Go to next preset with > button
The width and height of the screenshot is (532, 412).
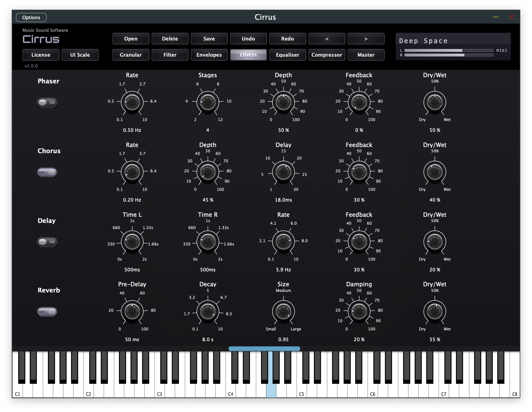pos(366,39)
